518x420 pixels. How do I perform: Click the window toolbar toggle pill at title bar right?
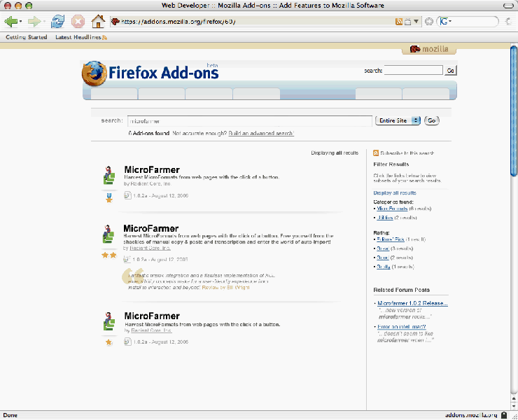508,6
